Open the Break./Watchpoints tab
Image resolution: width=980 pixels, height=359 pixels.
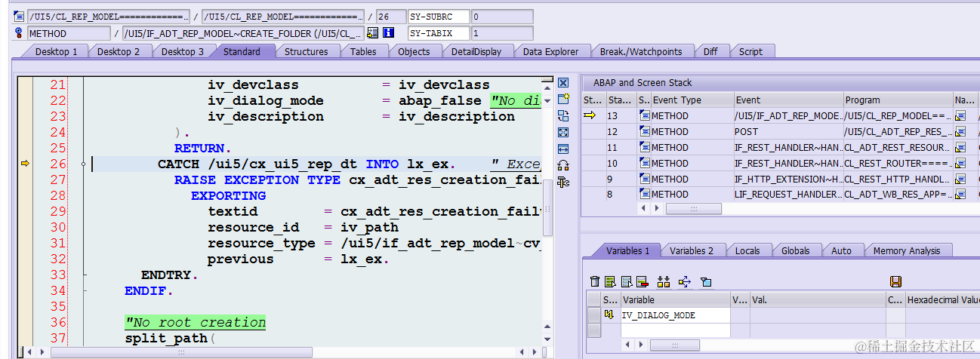[641, 51]
